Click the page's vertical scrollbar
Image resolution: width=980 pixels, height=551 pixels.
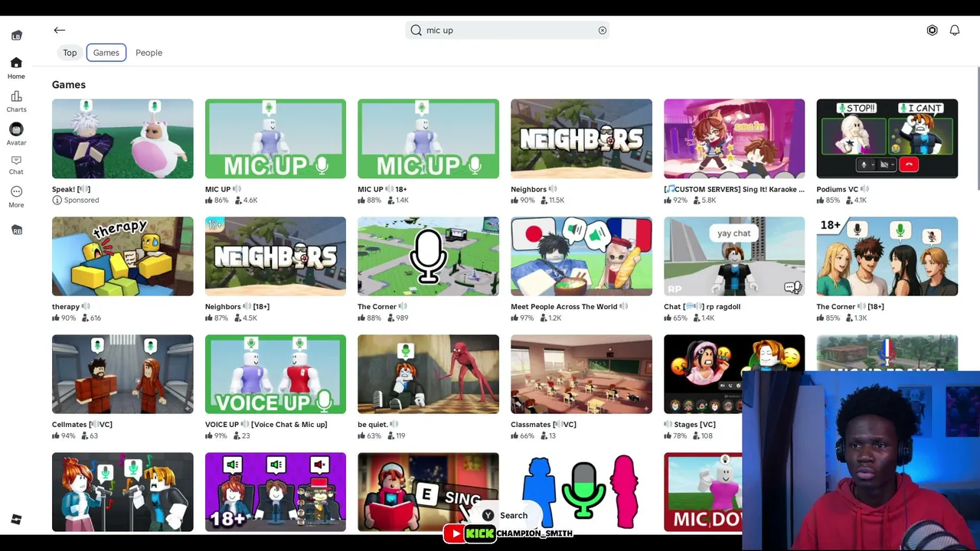pos(978,130)
